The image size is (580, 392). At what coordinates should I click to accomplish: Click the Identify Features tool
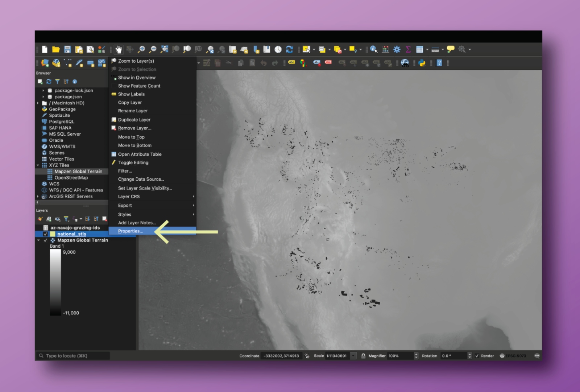point(374,49)
